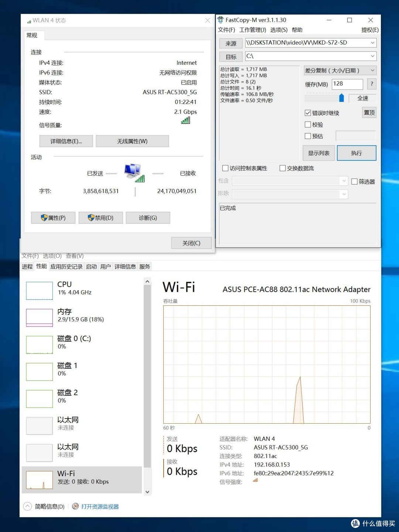399x532 pixels.
Task: Switch to Processes (进程) tab
Action: point(27,267)
